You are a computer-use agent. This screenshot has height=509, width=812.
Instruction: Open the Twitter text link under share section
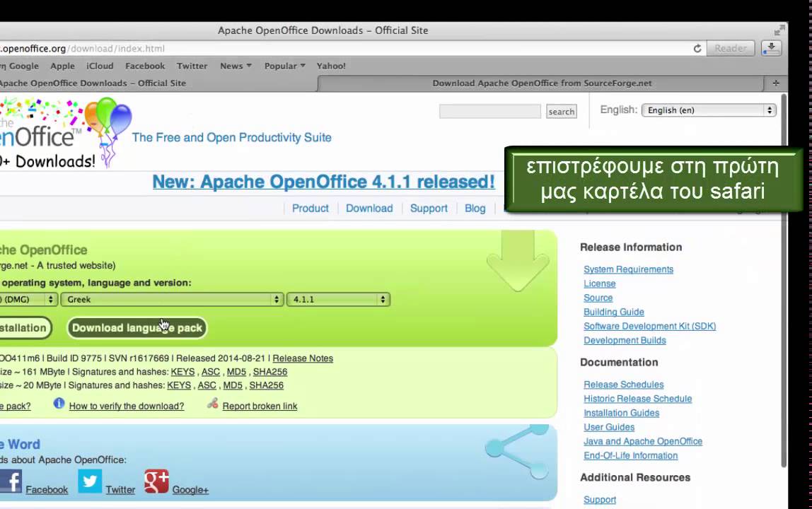coord(120,489)
